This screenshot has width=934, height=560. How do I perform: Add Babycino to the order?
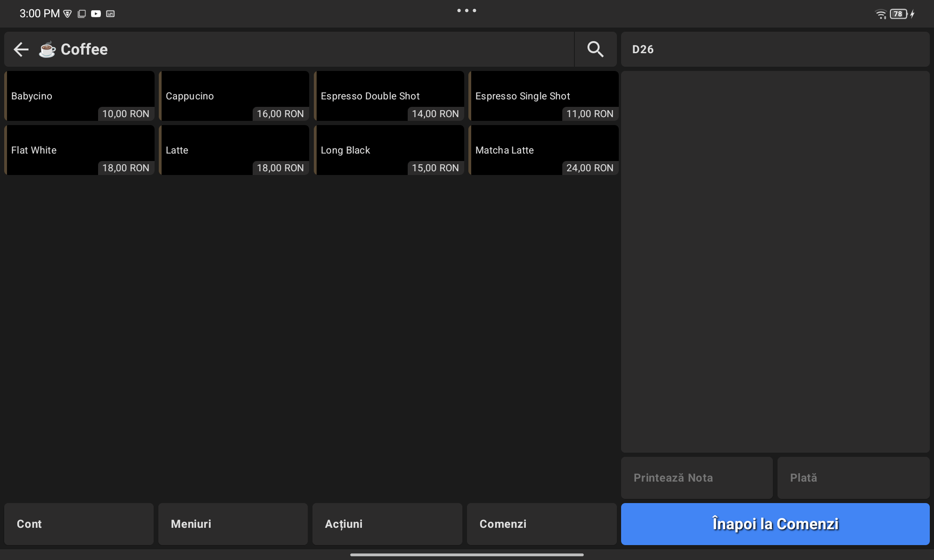pos(79,96)
